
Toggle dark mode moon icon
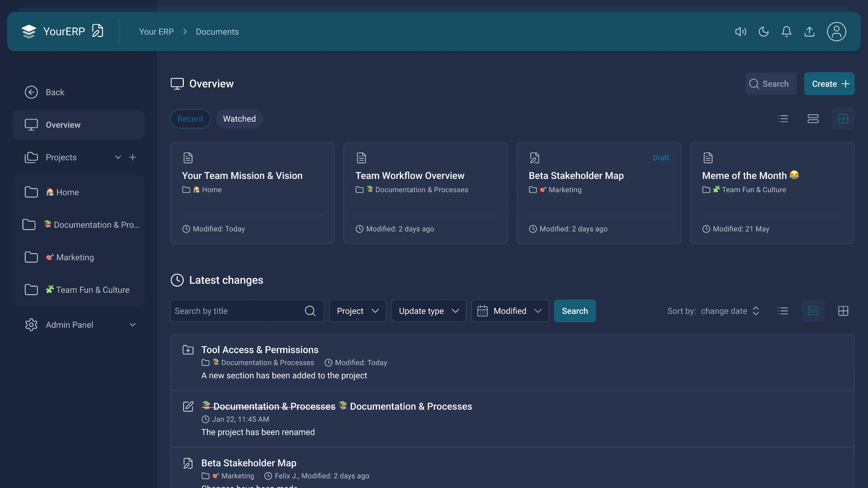coord(764,32)
